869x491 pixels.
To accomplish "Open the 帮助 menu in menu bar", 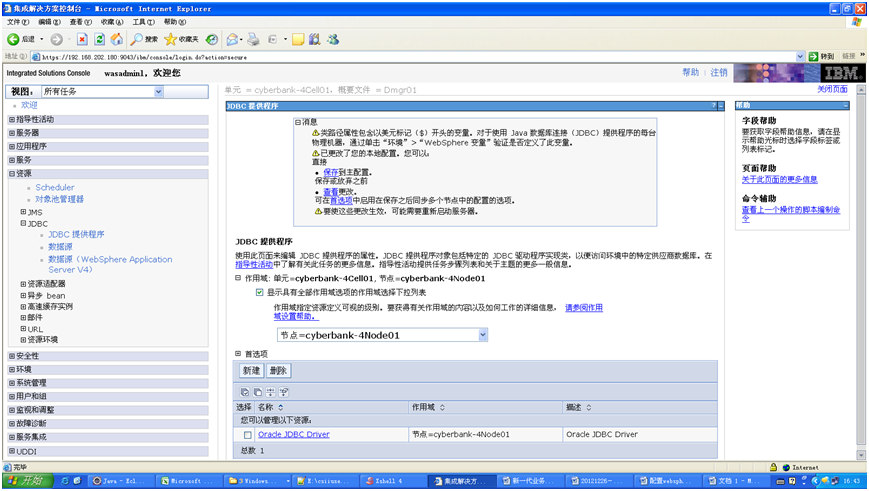I will click(175, 22).
